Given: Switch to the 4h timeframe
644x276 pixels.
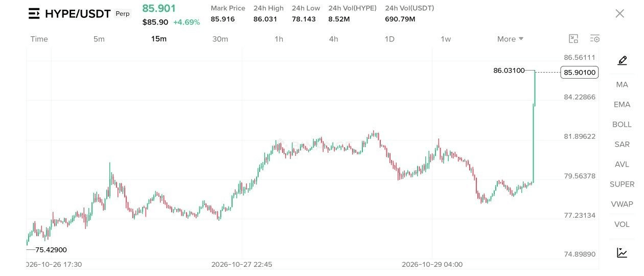Looking at the screenshot, I should coord(333,39).
